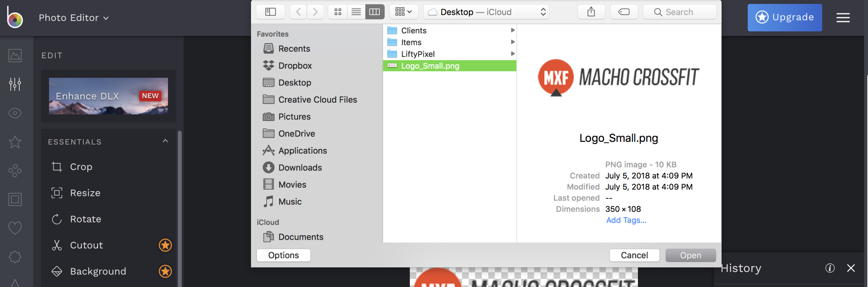Image resolution: width=868 pixels, height=287 pixels.
Task: Click the Add Tags... link
Action: point(626,220)
